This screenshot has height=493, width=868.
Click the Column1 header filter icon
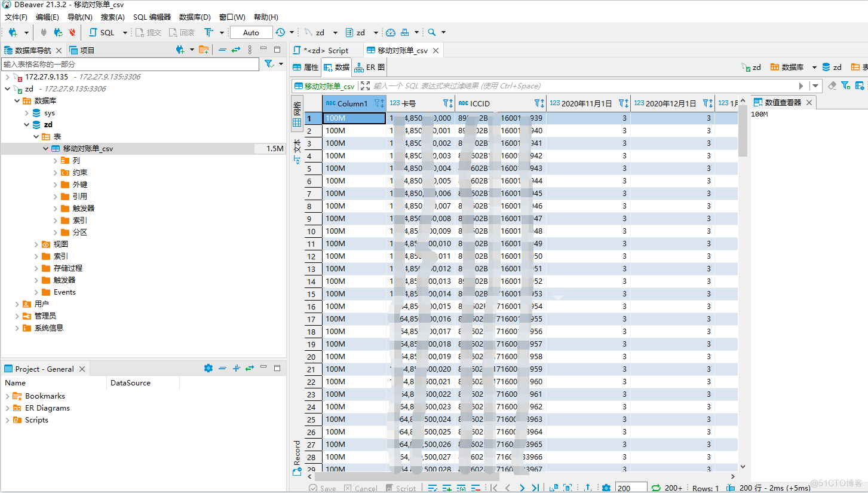pos(378,103)
